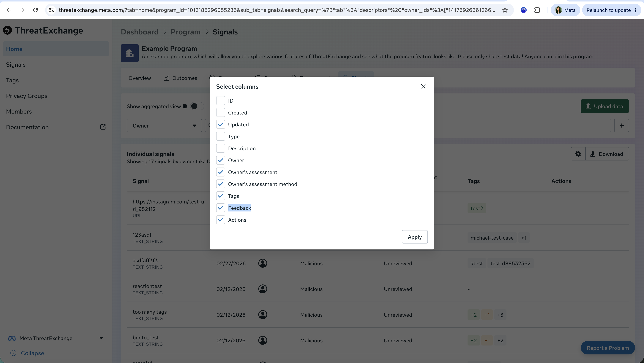
Task: Click the test2 tag
Action: coord(477,208)
